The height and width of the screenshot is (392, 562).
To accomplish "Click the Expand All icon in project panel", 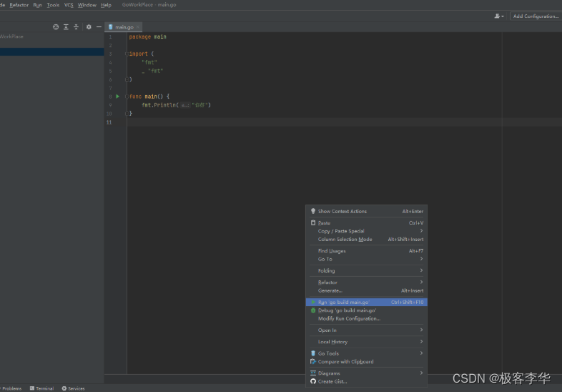I will [66, 26].
